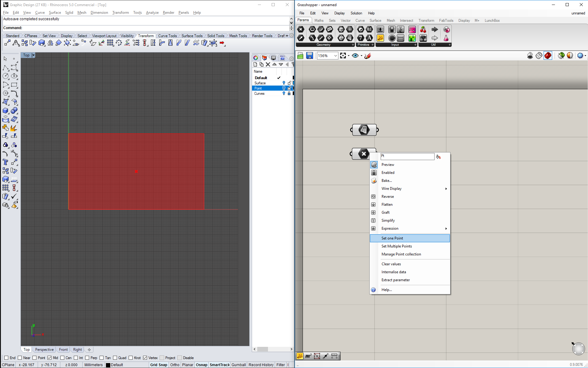Viewport: 588px width, 368px height.
Task: Click the no-preview sphere icon in Grasshopper
Action: pyautogui.click(x=530, y=56)
